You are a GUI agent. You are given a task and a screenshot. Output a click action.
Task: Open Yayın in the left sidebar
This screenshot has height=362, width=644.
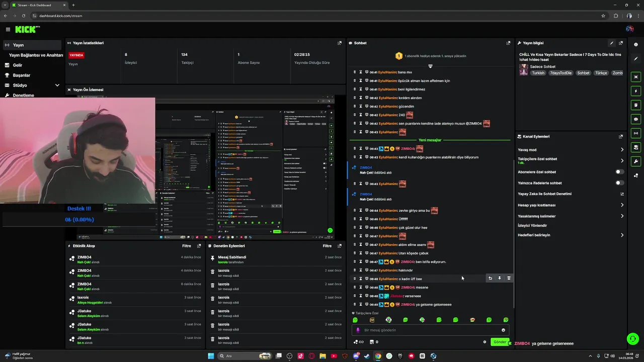pos(32,45)
